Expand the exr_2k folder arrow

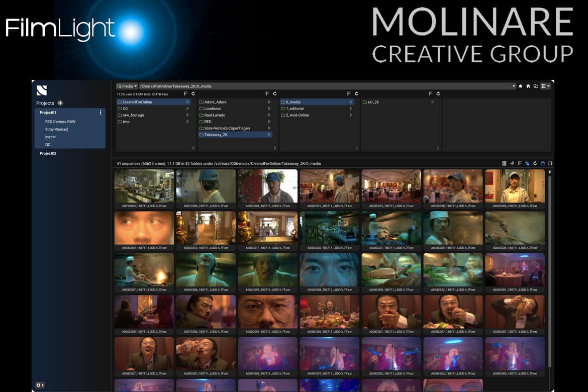pos(432,102)
